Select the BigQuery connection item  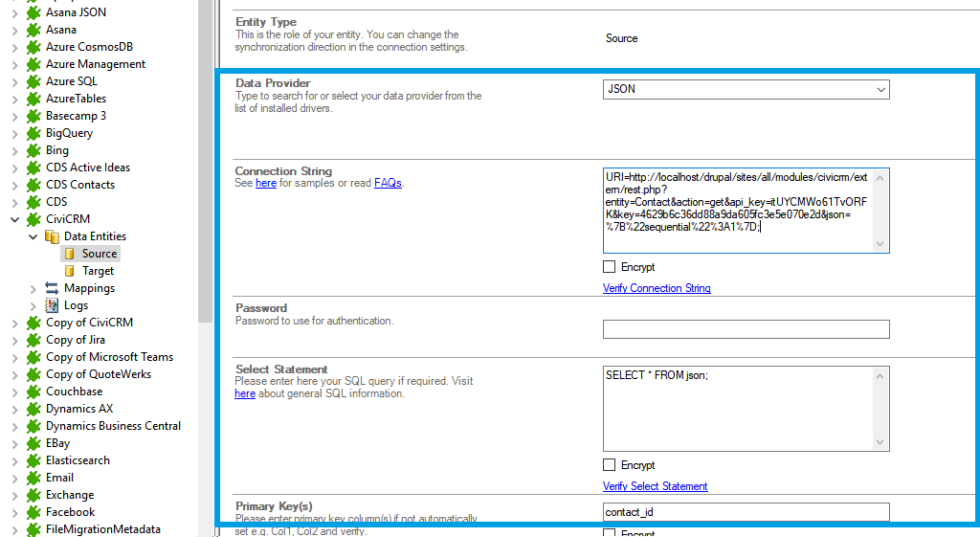(x=69, y=133)
